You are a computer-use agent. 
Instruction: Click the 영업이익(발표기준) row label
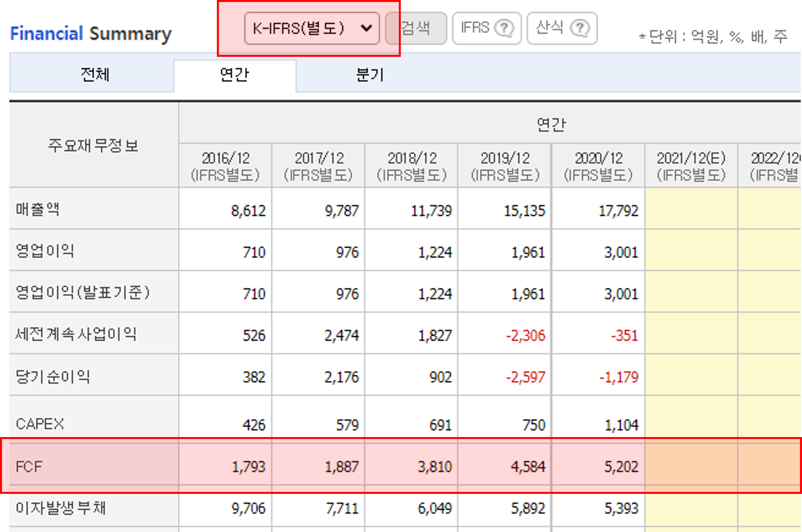click(83, 293)
